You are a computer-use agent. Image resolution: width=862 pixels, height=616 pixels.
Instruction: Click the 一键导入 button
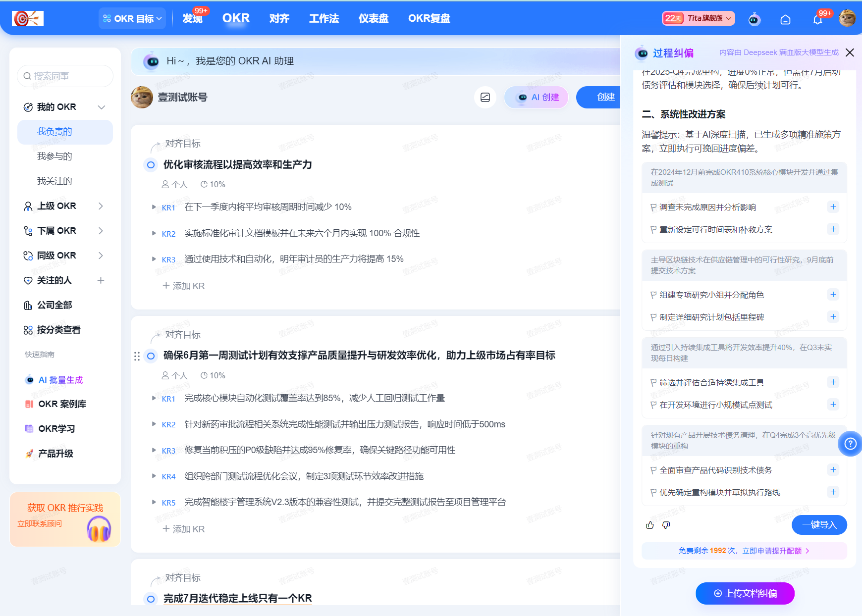coord(819,525)
